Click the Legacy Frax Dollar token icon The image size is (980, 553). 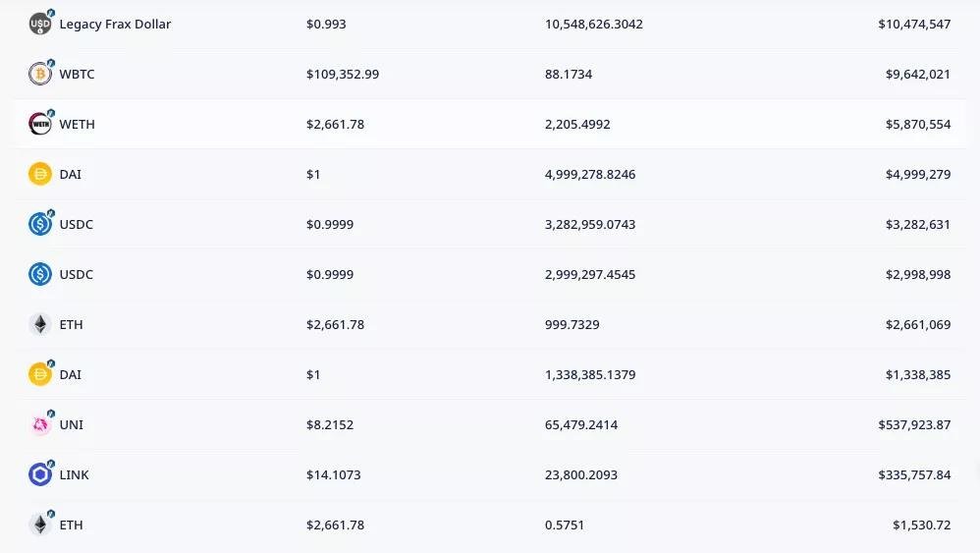point(40,24)
